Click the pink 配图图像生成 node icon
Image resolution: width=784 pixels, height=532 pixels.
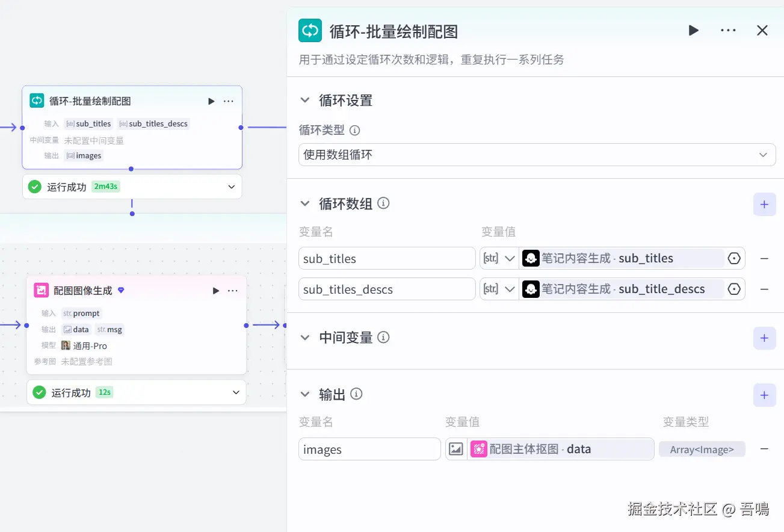[x=42, y=290]
